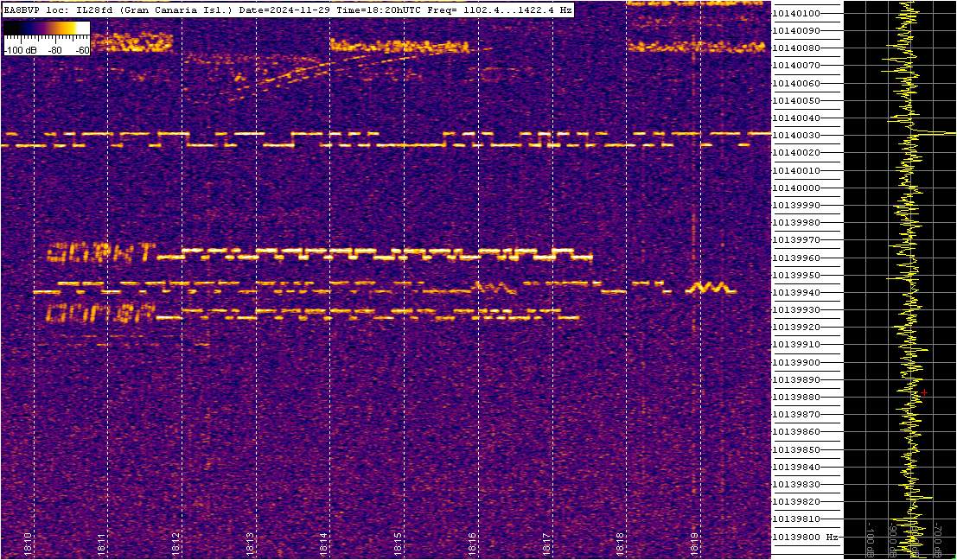
Task: Click the 18:17 time axis label
Action: 547,544
